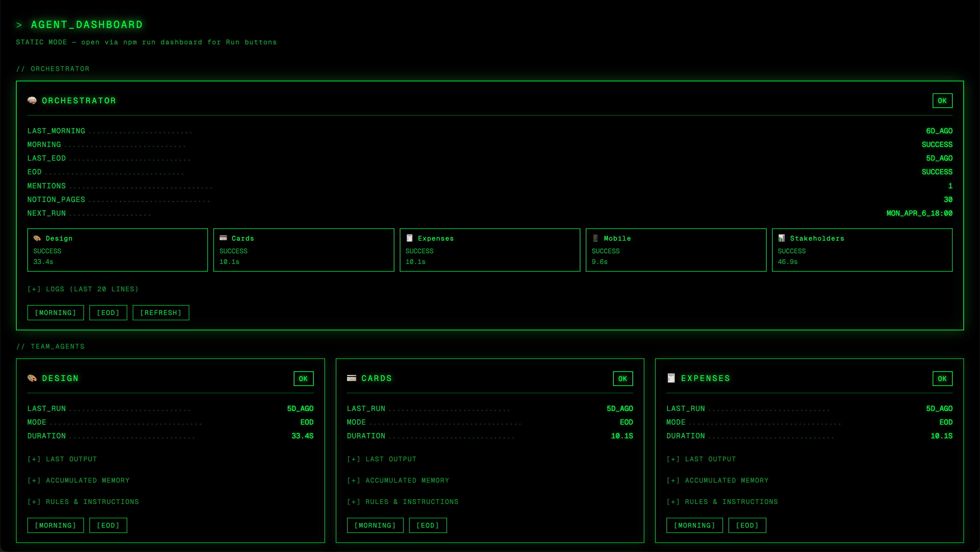Click the card icon beside the CARDS agent heading
Screen dimensions: 980x552
pos(352,378)
